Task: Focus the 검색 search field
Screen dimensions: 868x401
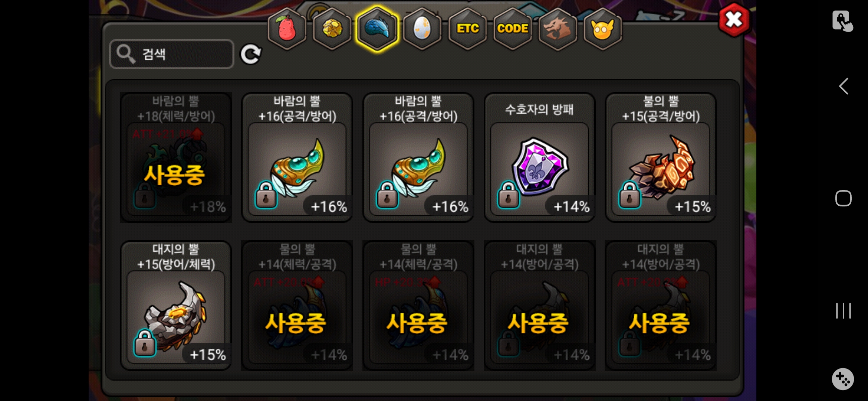Action: tap(172, 54)
